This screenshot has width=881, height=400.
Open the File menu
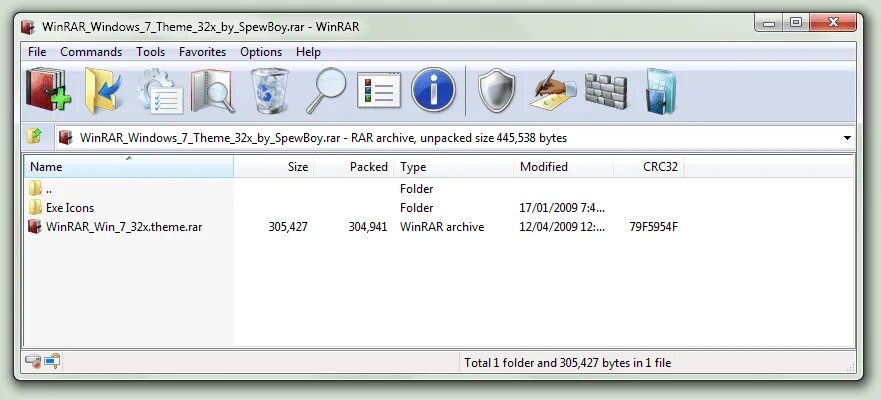coord(37,52)
